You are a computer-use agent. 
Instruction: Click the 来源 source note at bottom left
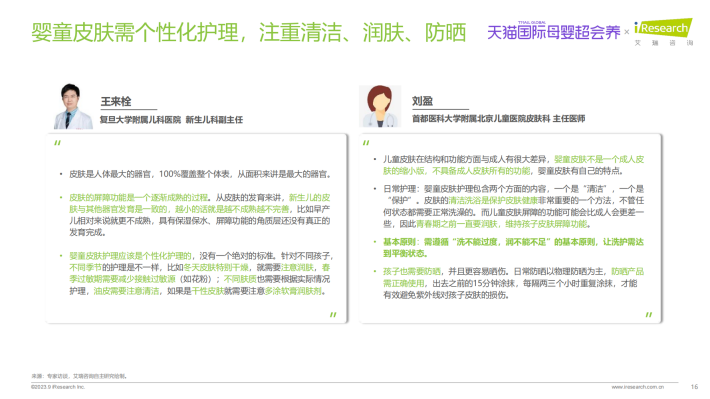[79, 376]
